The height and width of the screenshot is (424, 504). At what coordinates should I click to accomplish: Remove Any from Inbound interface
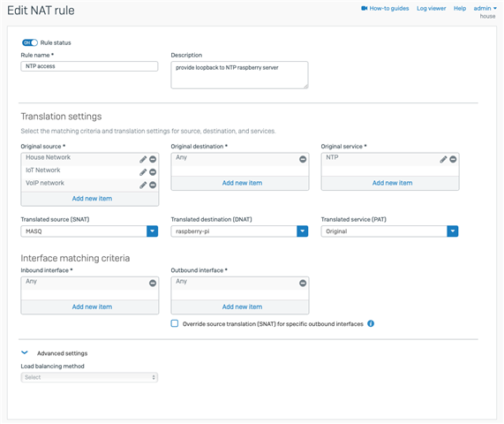coord(153,283)
